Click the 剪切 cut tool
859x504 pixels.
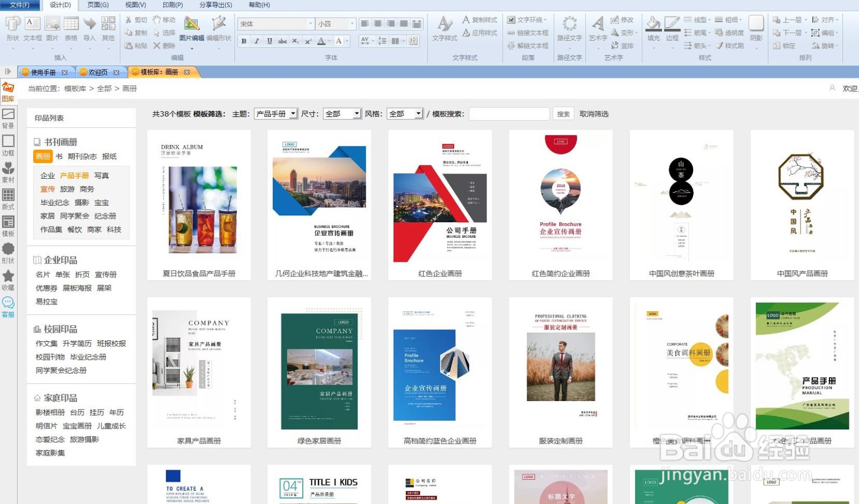pos(136,20)
